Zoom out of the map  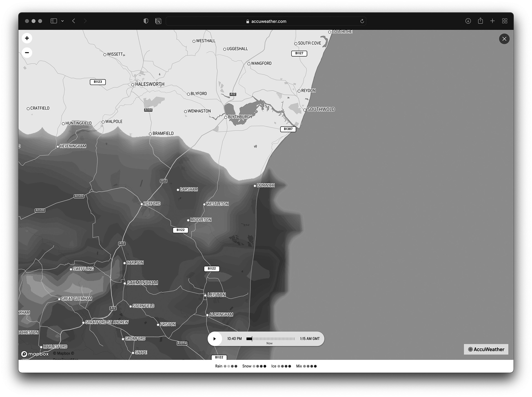click(27, 53)
